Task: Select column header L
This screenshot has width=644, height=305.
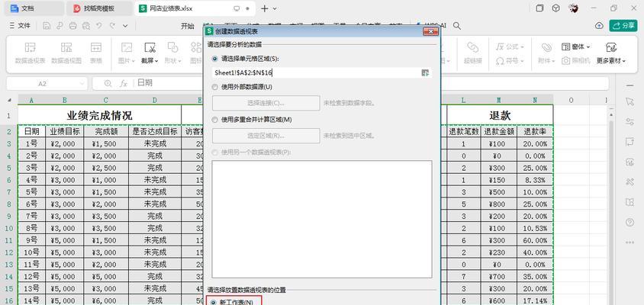Action: [x=463, y=100]
